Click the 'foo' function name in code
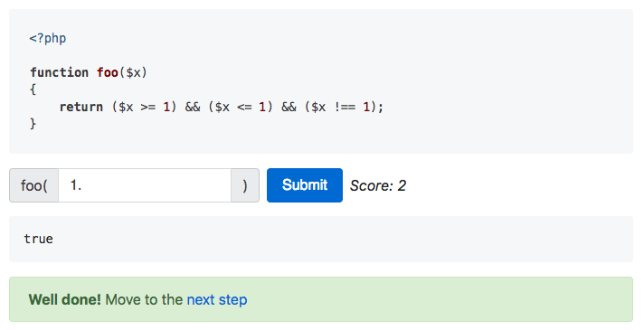Image resolution: width=644 pixels, height=330 pixels. click(x=108, y=72)
